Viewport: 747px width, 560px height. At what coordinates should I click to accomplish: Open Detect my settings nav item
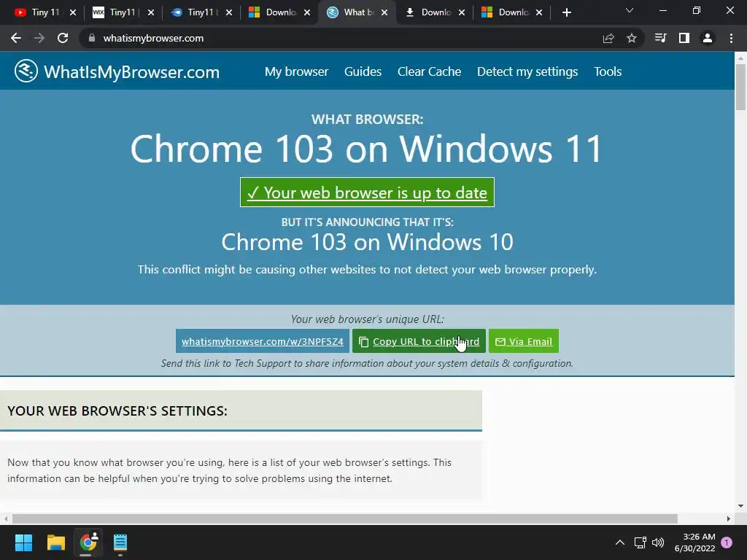coord(527,71)
